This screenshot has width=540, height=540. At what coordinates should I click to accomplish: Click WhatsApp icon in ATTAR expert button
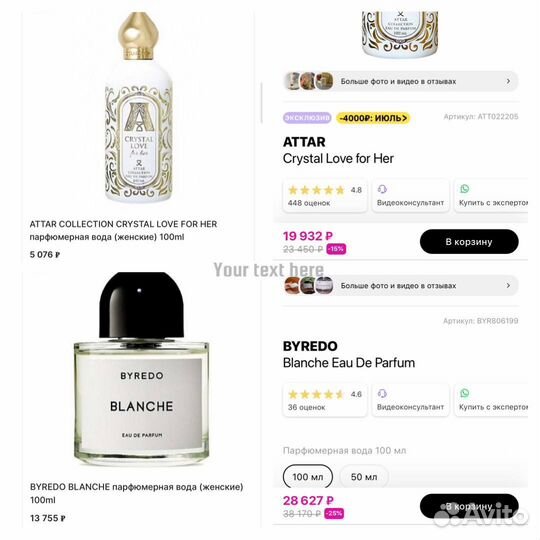[x=464, y=189]
